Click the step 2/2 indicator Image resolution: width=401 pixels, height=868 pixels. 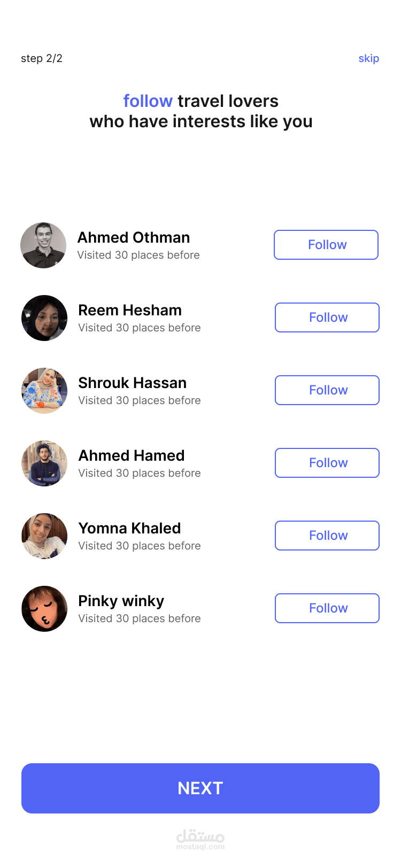pos(42,58)
